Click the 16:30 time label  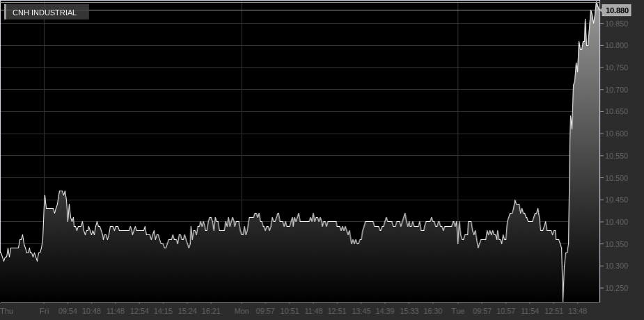[x=433, y=311]
